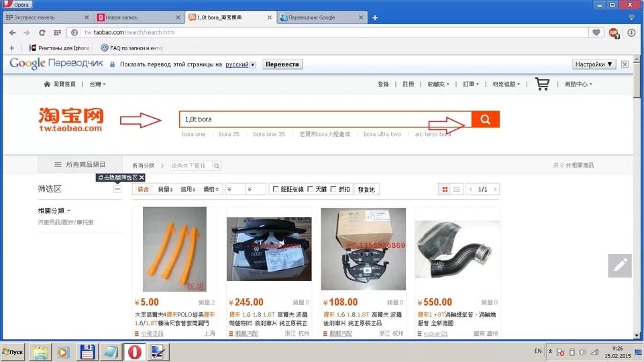
Task: Sort results by 信用 (credit)
Action: pos(188,189)
